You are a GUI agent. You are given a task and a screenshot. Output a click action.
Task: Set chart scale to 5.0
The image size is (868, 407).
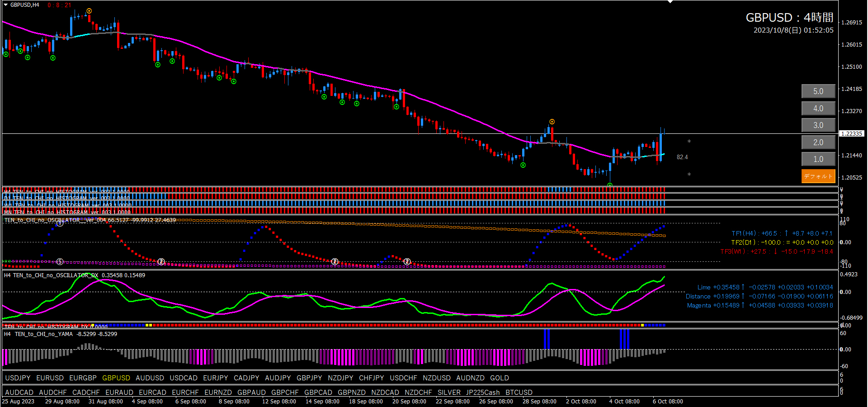tap(818, 91)
